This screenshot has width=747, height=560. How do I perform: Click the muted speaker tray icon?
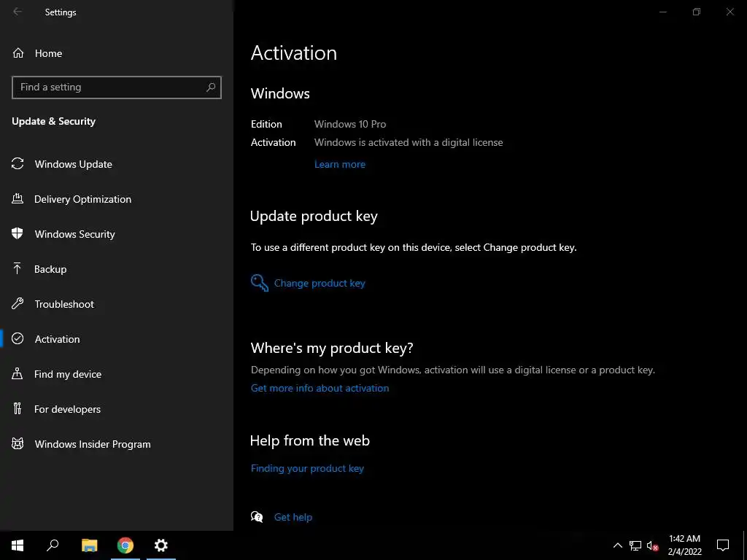coord(652,545)
